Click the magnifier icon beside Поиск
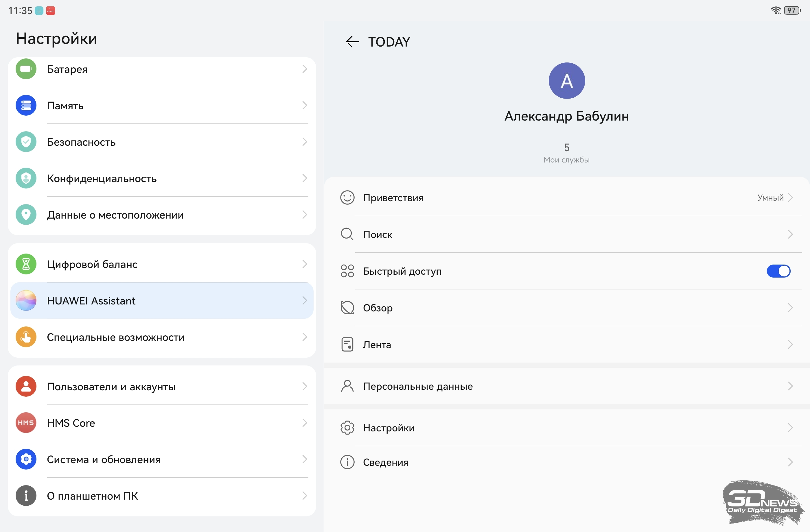The image size is (810, 532). [347, 234]
